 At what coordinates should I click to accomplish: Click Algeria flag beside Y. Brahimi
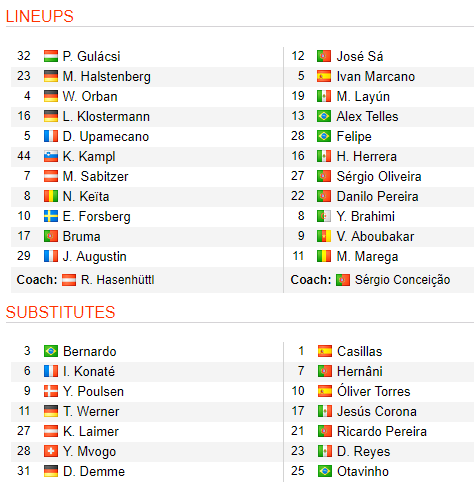(x=324, y=216)
